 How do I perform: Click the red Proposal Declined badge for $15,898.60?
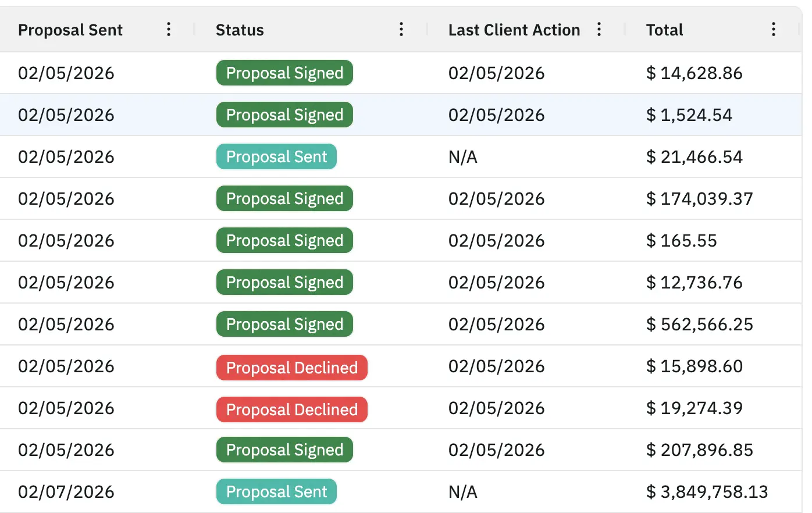pos(291,368)
